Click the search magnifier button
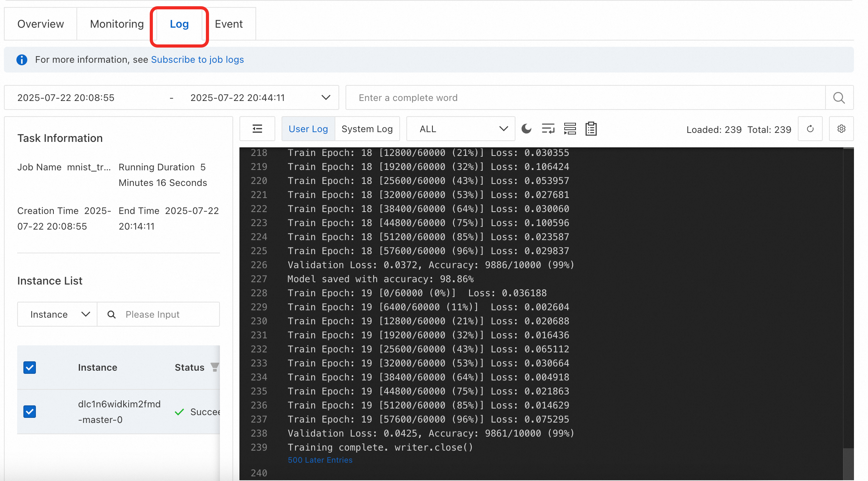This screenshot has height=481, width=868. pos(839,97)
